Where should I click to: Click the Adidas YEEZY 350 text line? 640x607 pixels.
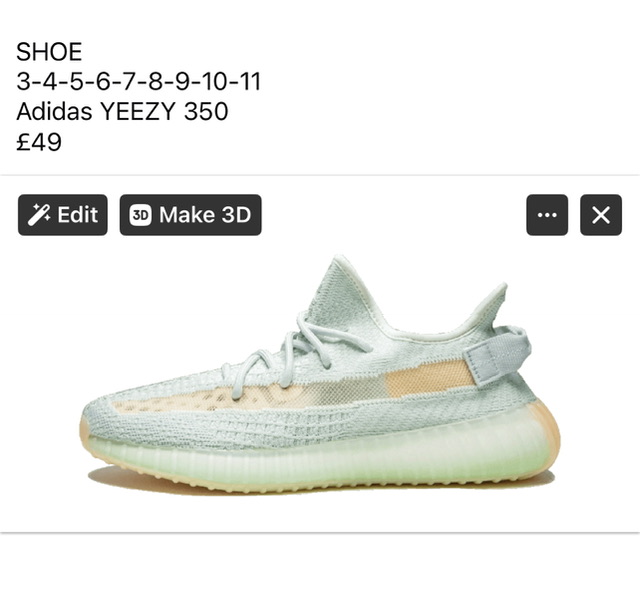point(122,111)
